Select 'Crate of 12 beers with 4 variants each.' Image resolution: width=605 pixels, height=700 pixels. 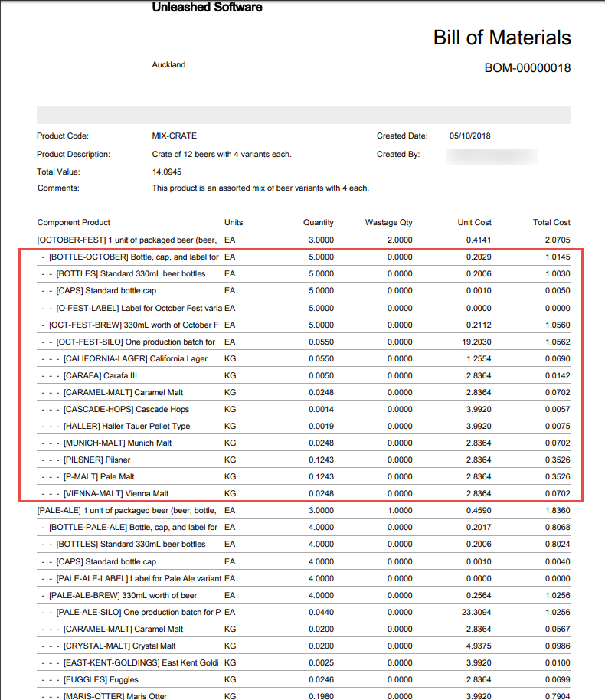point(221,155)
